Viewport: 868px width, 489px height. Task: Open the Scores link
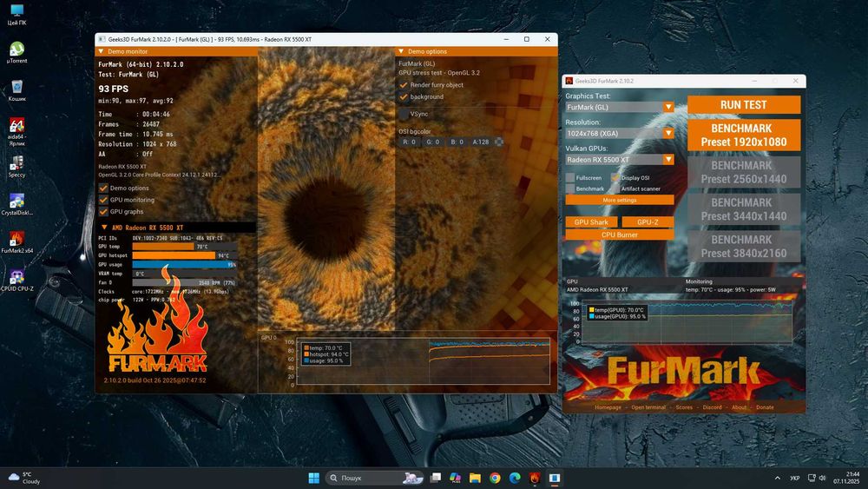point(684,407)
